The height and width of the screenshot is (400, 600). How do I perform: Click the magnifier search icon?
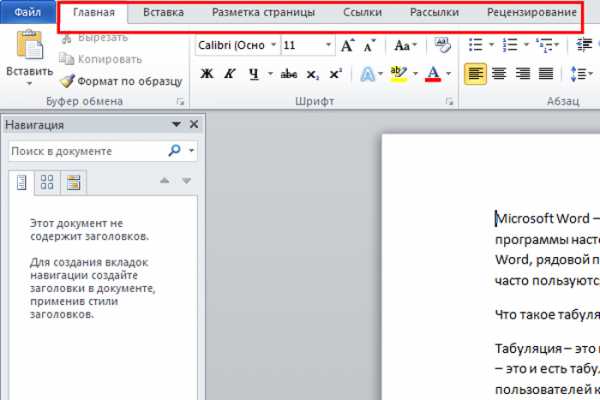[x=174, y=150]
